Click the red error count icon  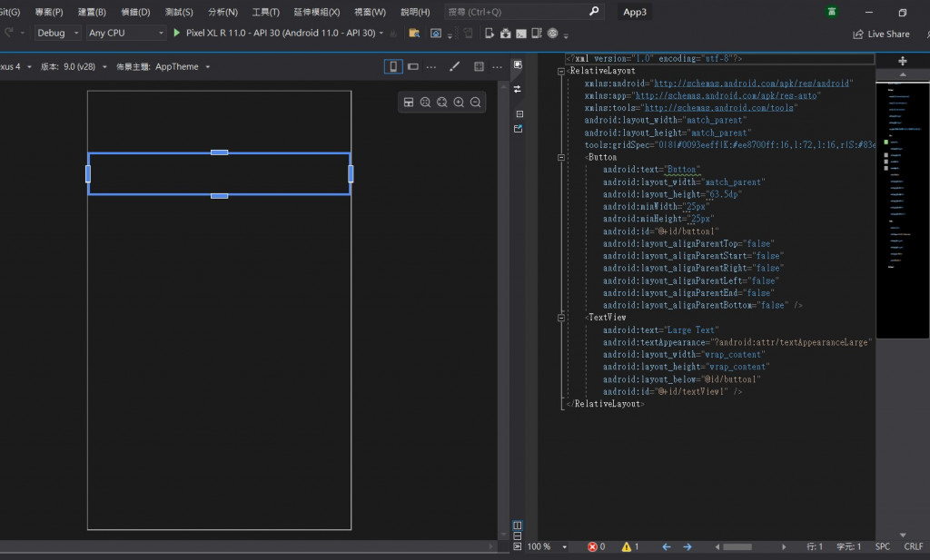pos(592,547)
